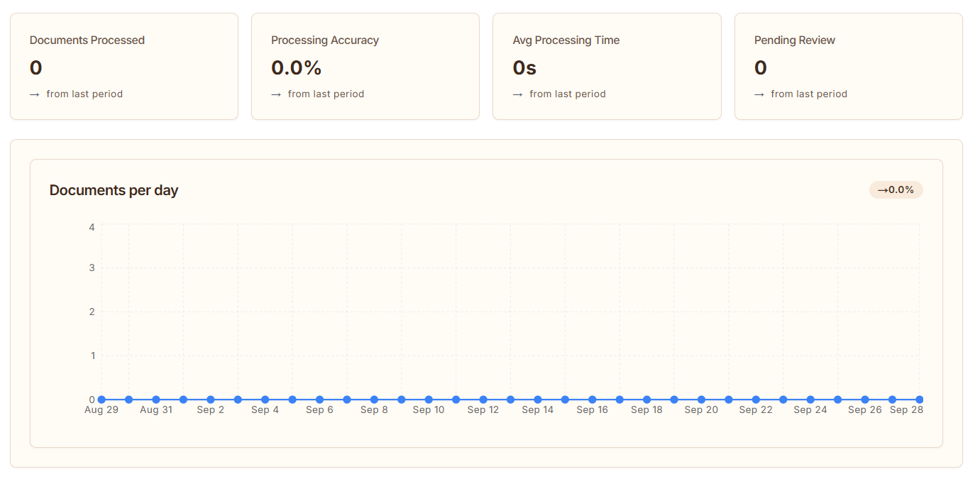This screenshot has height=479, width=980.
Task: Pick the Sep 14 data point
Action: pyautogui.click(x=538, y=400)
